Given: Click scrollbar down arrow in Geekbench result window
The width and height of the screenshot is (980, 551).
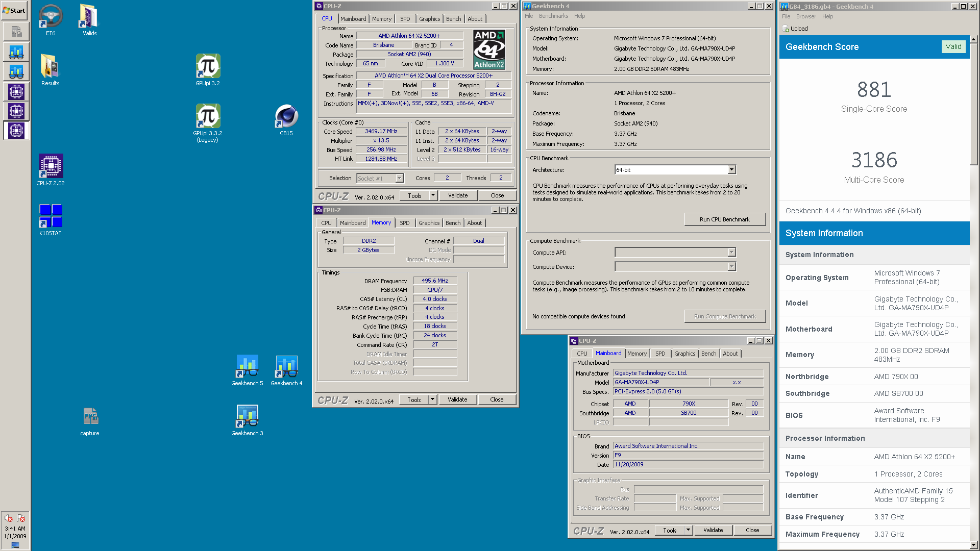Looking at the screenshot, I should click(x=974, y=545).
